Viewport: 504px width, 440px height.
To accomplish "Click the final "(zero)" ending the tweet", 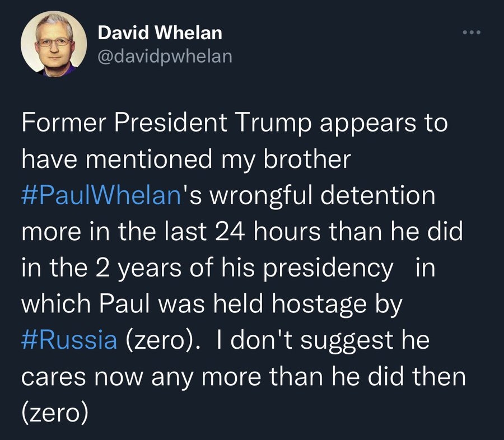I will pos(54,413).
